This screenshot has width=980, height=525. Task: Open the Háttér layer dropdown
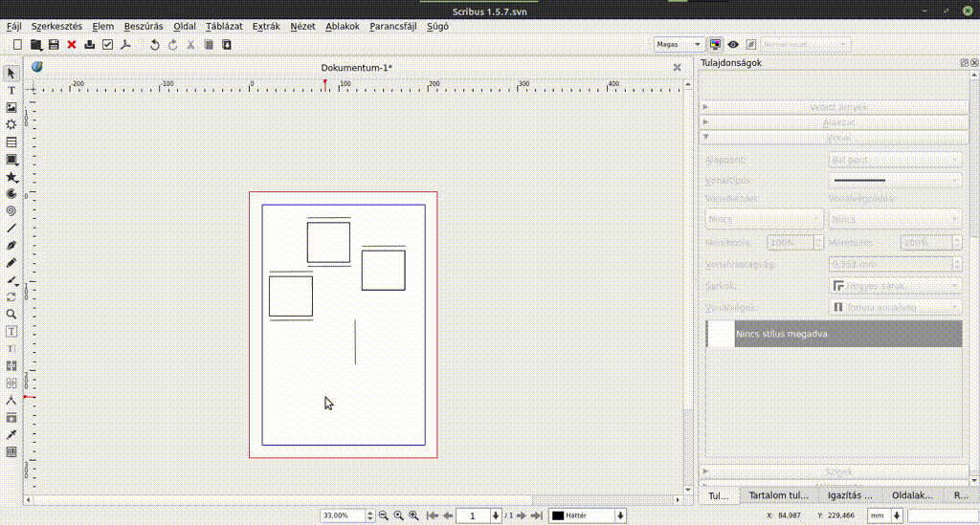588,515
